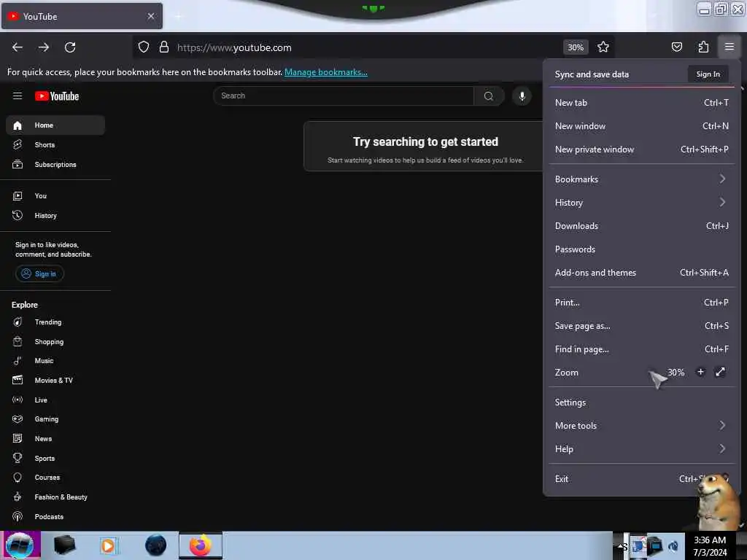Click the YouTube logo
The height and width of the screenshot is (560, 747).
(x=57, y=96)
